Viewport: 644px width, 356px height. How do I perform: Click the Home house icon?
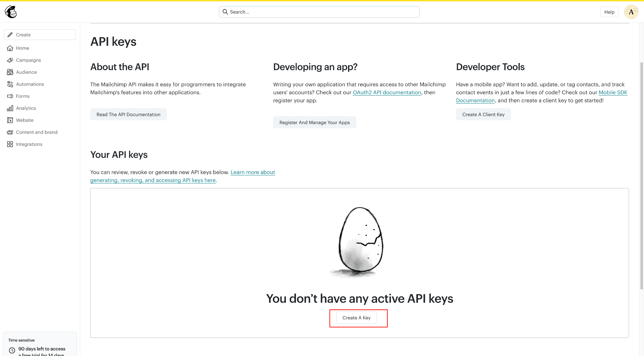(10, 48)
